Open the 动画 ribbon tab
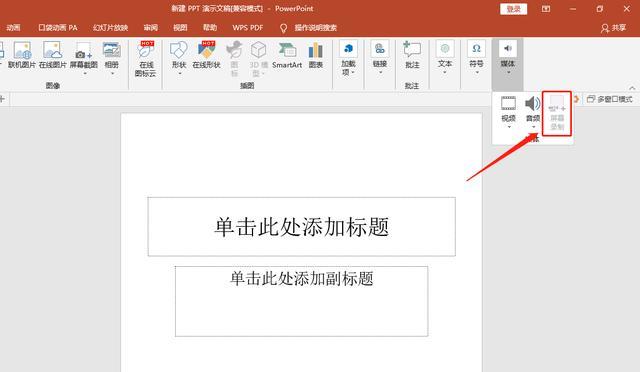 [x=13, y=28]
